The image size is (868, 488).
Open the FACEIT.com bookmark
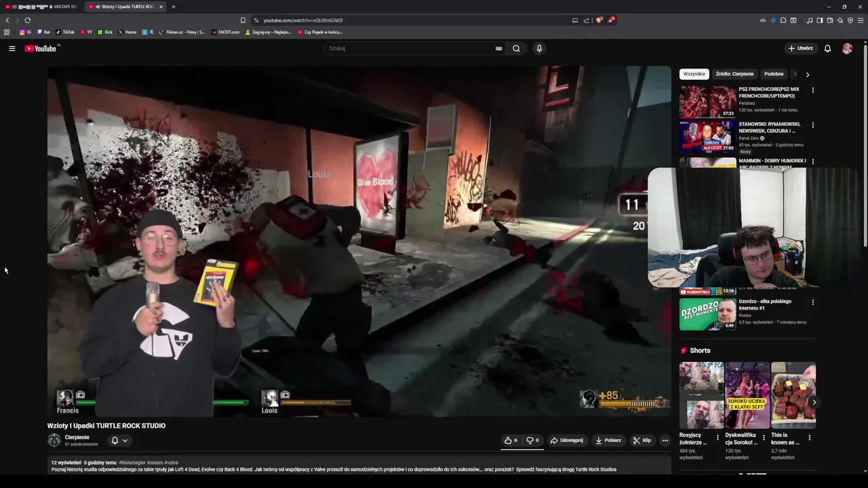point(225,32)
